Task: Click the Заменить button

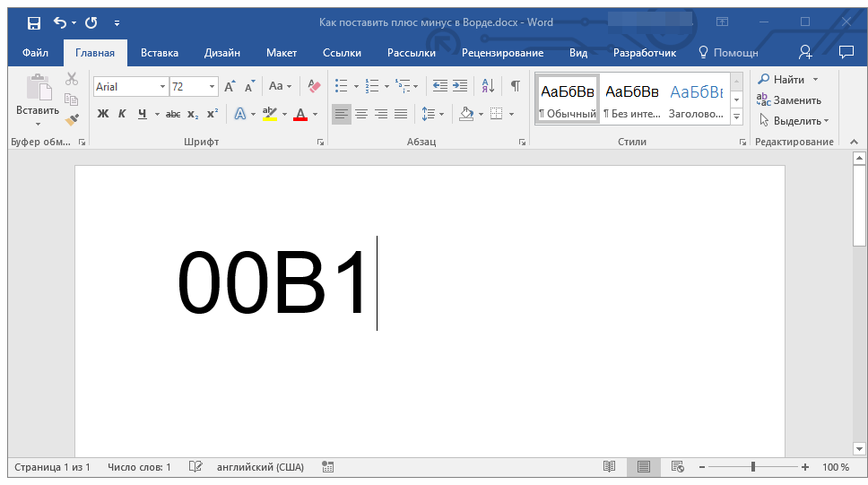Action: click(x=790, y=100)
